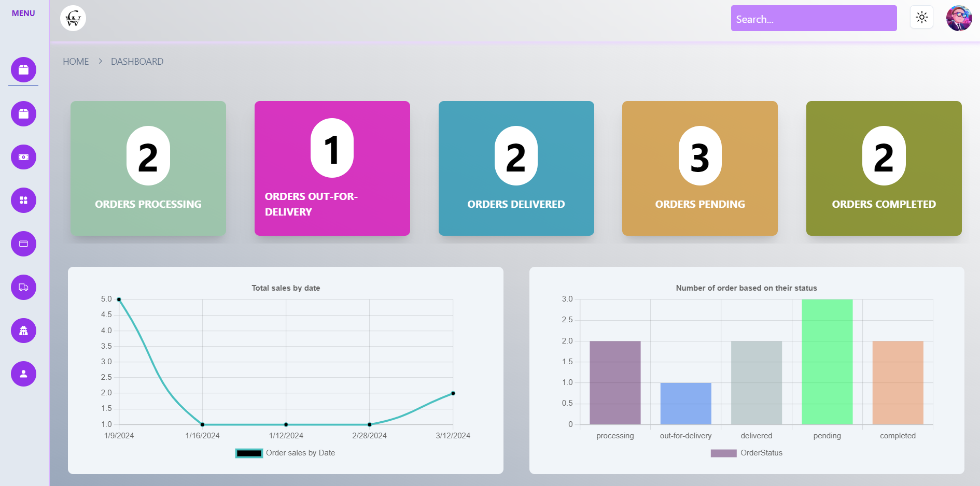Viewport: 980px width, 486px height.
Task: Open the Orders Completed card
Action: [x=884, y=168]
